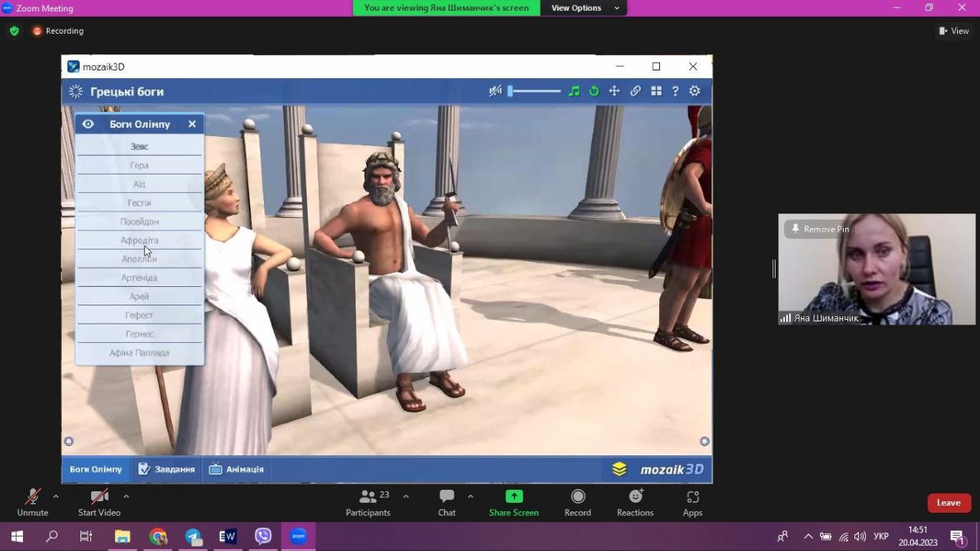
Task: Click the Record button in Zoom
Action: tap(578, 503)
